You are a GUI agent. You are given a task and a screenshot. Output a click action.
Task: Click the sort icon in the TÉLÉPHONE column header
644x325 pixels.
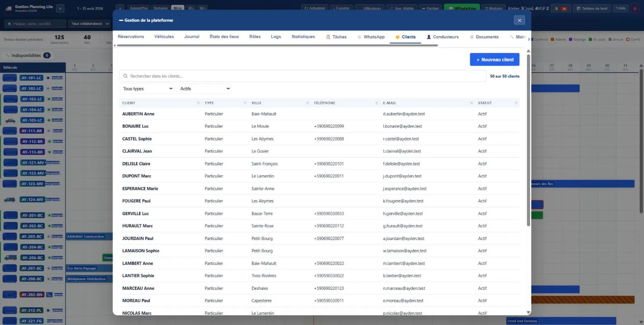coord(377,103)
